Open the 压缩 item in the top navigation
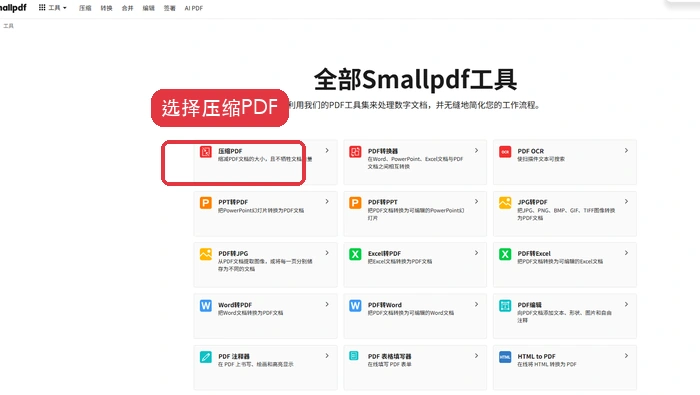700x395 pixels. click(x=85, y=8)
